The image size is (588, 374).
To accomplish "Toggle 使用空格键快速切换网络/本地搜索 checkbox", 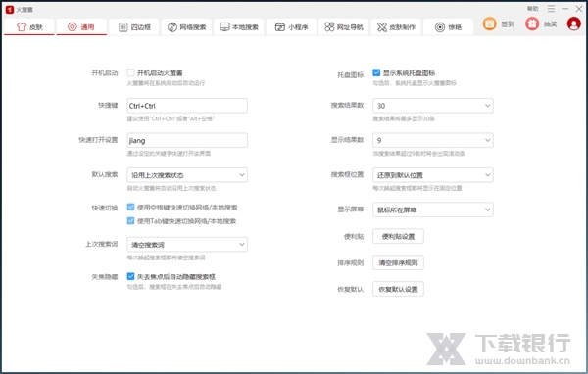I will click(x=130, y=207).
